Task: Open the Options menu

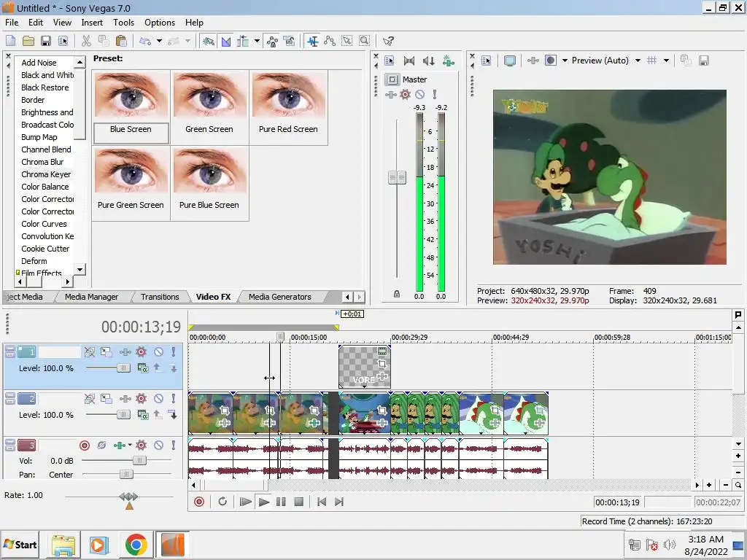Action: 160,23
